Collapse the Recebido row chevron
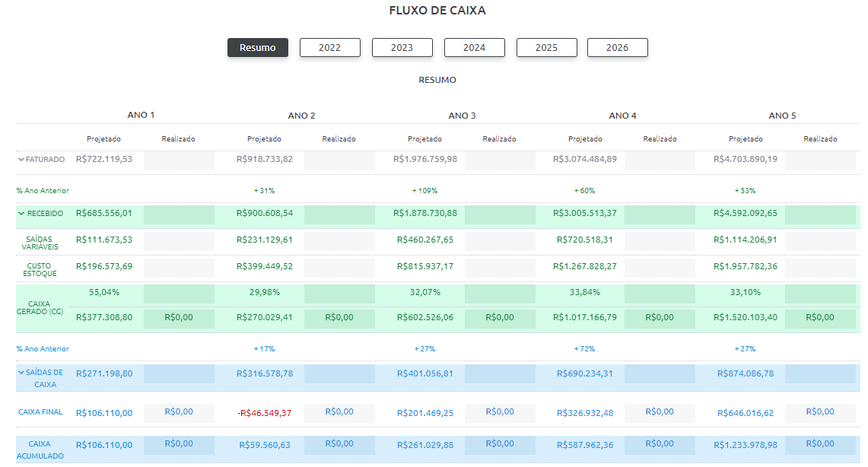This screenshot has height=467, width=868. 21,214
